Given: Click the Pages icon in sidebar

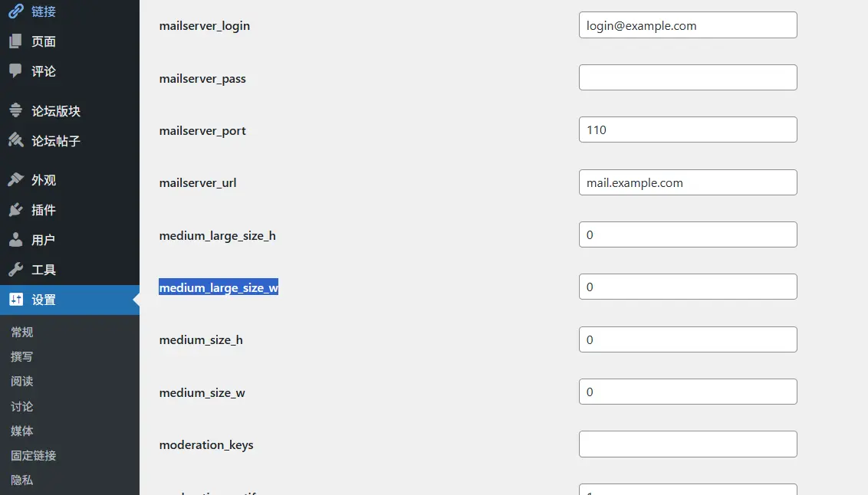Looking at the screenshot, I should pyautogui.click(x=15, y=41).
